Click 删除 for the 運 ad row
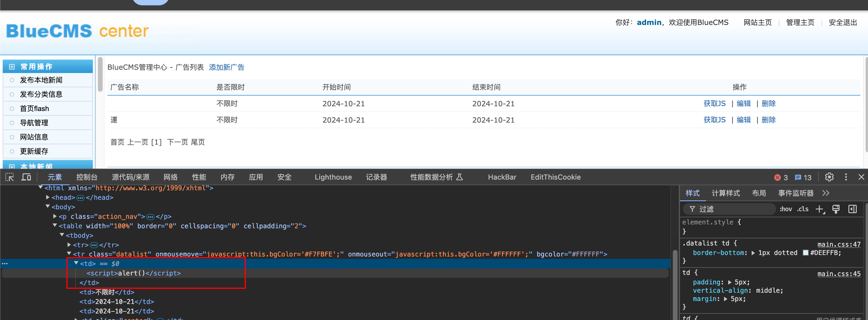 pyautogui.click(x=768, y=120)
